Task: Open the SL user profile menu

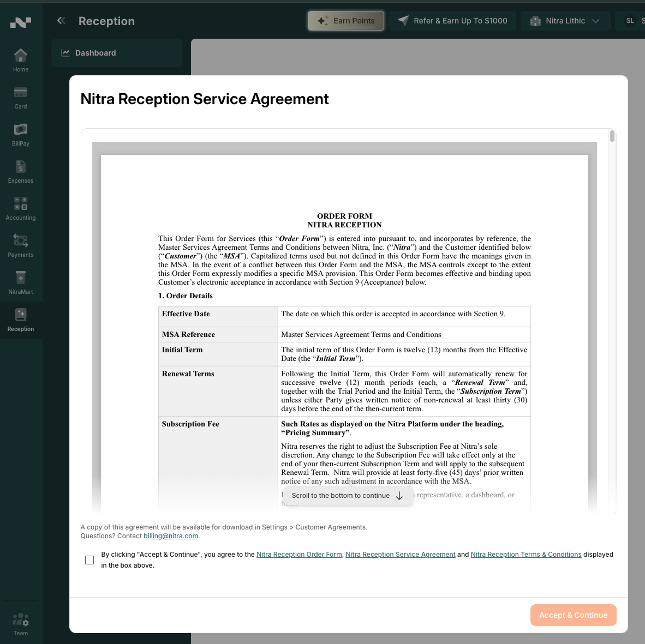Action: (x=630, y=21)
